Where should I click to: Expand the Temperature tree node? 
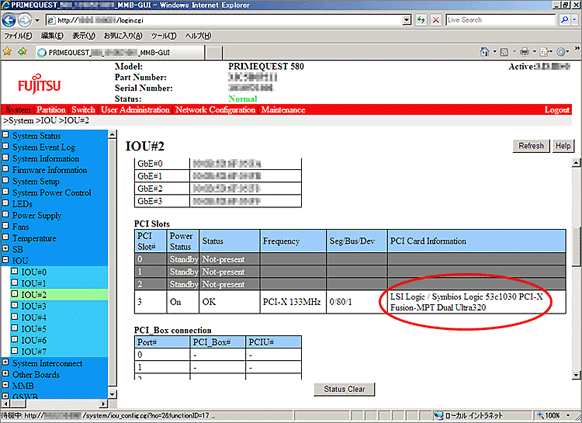point(6,237)
